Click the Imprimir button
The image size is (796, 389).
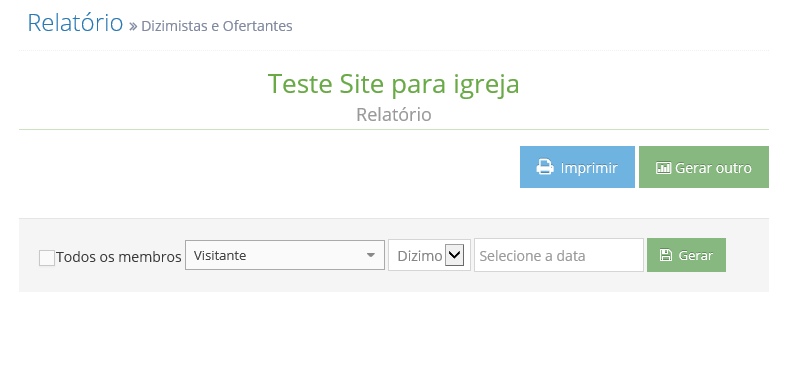click(x=577, y=167)
